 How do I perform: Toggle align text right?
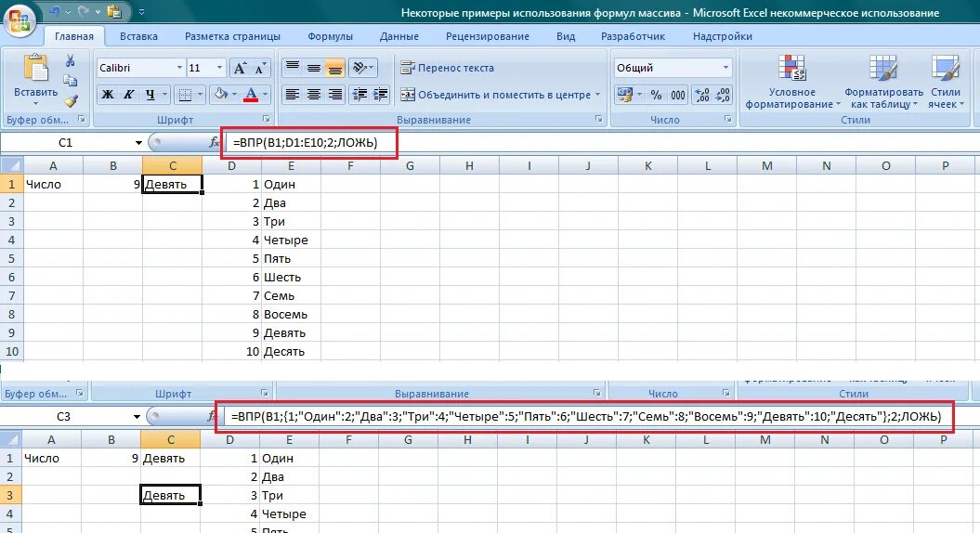pyautogui.click(x=335, y=95)
